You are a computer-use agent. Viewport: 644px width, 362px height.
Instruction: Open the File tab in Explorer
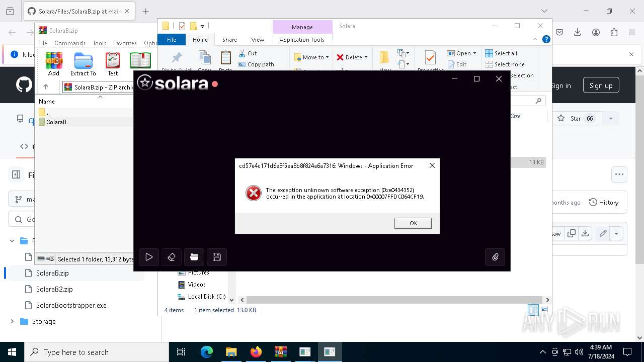172,40
